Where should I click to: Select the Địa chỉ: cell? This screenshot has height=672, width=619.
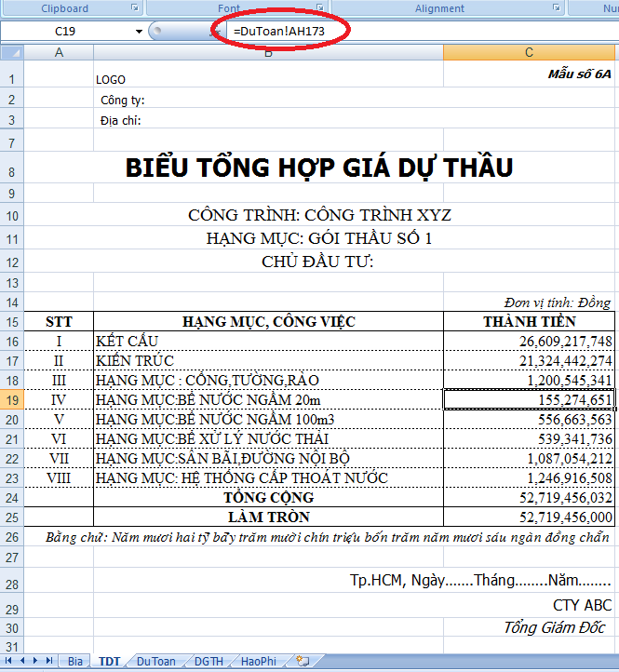coord(268,120)
